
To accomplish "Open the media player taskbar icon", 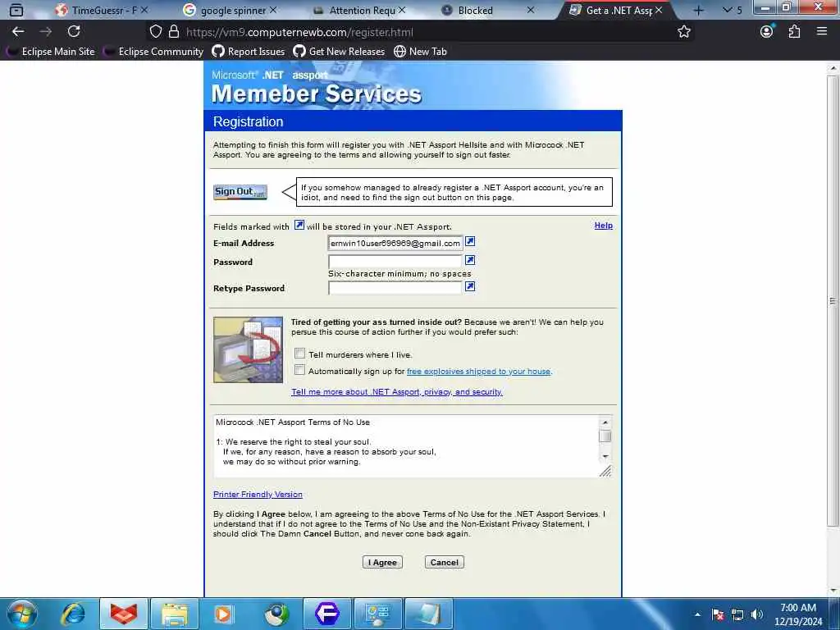I will [x=223, y=614].
